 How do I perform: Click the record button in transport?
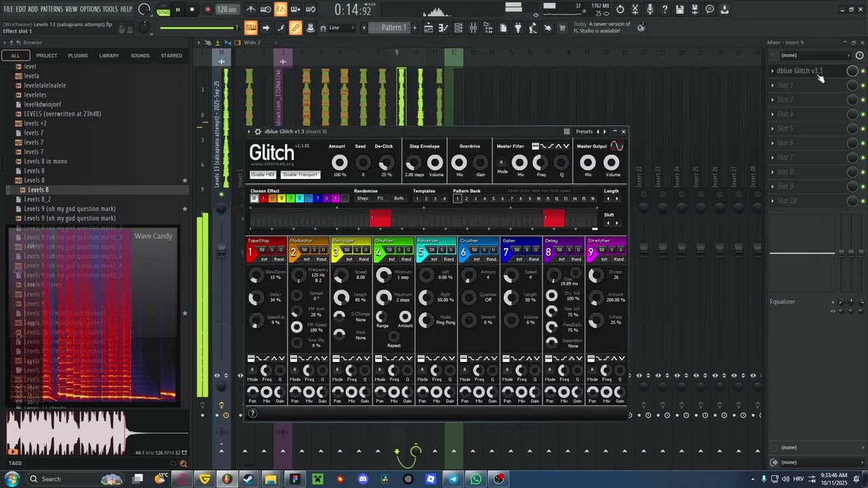208,9
